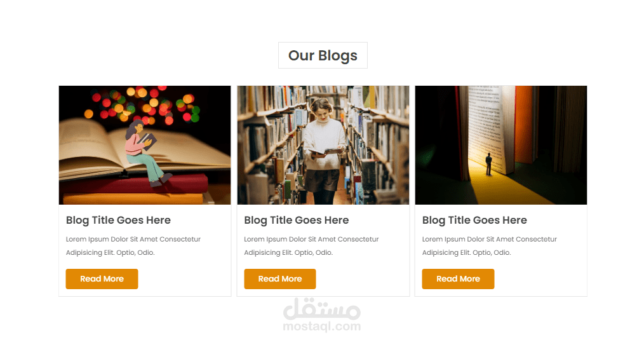Click the open book held by the woman
Screen dimensions: 644x340
pos(325,152)
